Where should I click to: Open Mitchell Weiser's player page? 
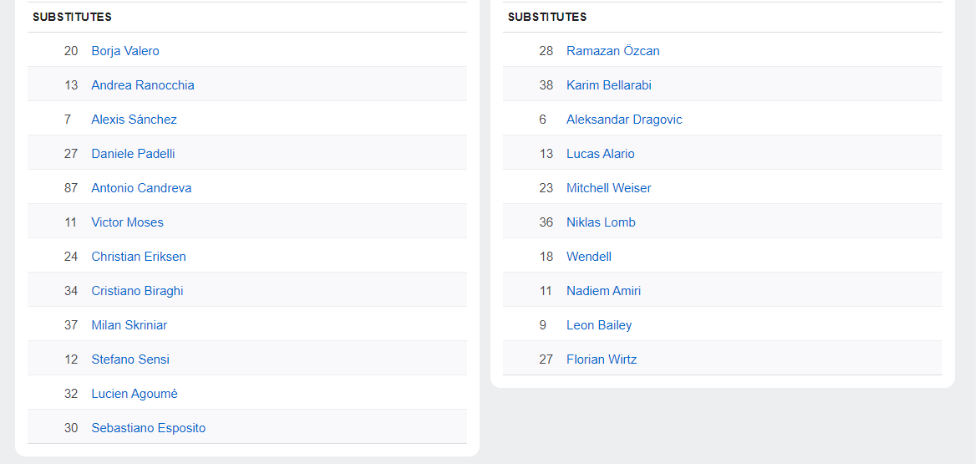click(608, 188)
